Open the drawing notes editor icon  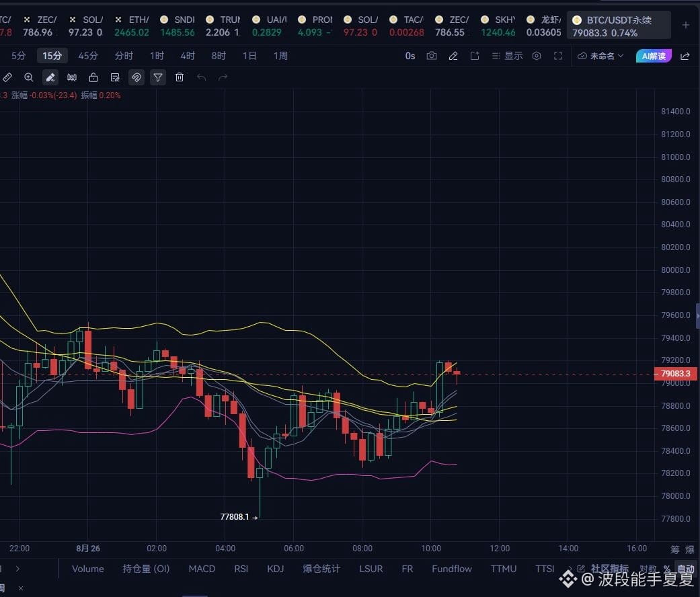115,77
